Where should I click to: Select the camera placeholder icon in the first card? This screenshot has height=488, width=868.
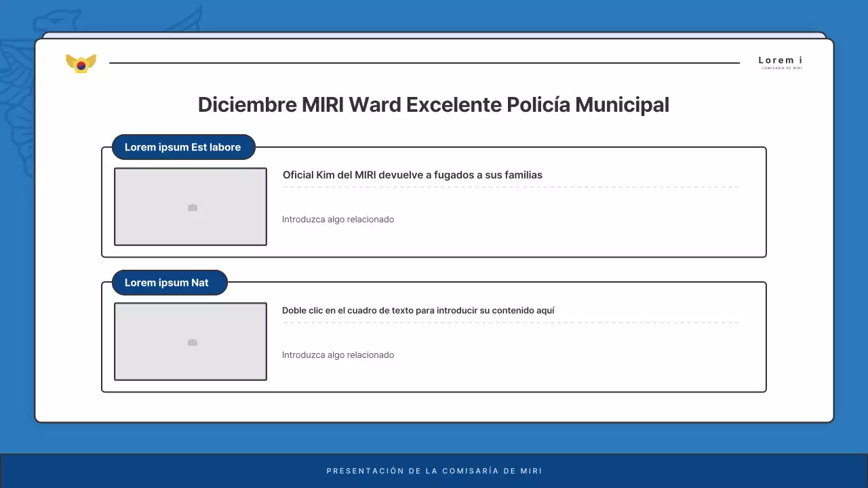(x=192, y=207)
